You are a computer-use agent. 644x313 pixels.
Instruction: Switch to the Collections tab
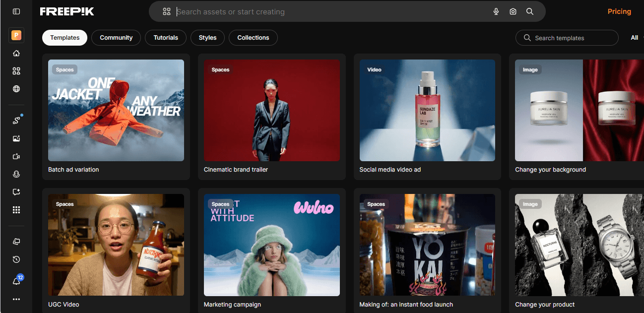[x=253, y=37]
